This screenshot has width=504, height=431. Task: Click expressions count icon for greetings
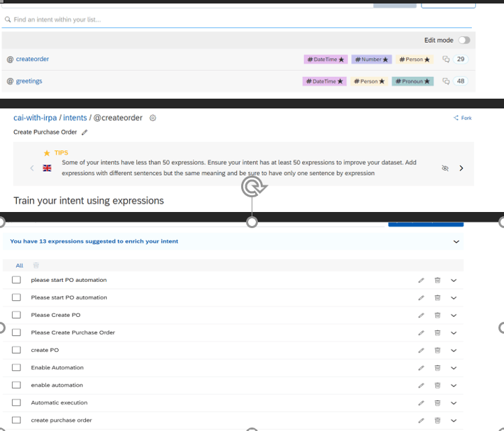pos(446,81)
